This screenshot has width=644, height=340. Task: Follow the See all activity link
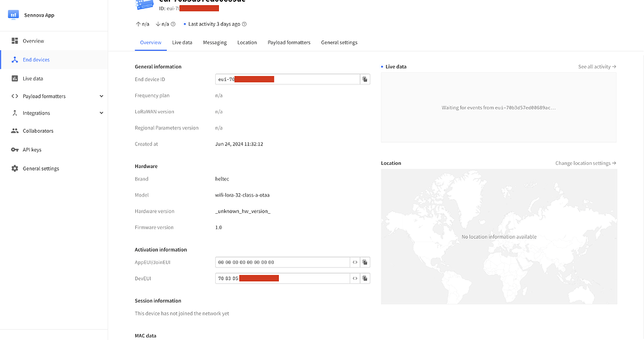pyautogui.click(x=597, y=67)
